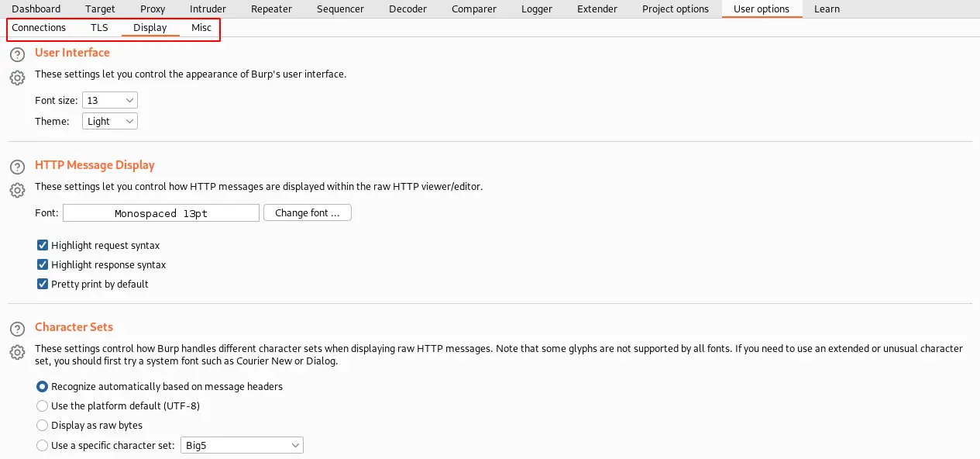Image resolution: width=980 pixels, height=459 pixels.
Task: Open the Connections sub-tab
Action: click(39, 28)
